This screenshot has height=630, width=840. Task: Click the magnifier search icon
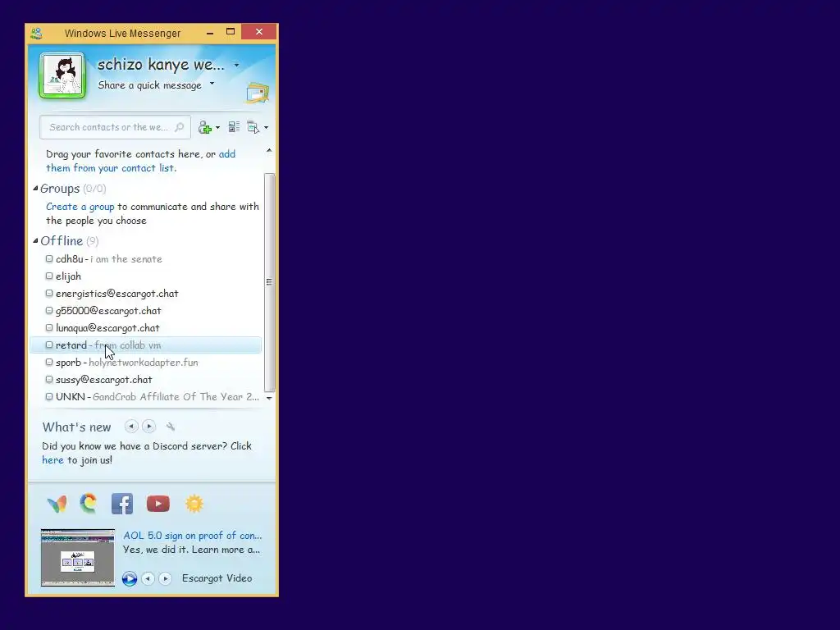180,127
